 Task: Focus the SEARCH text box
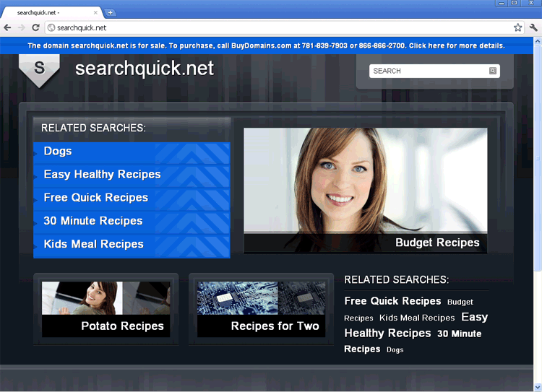coord(428,71)
